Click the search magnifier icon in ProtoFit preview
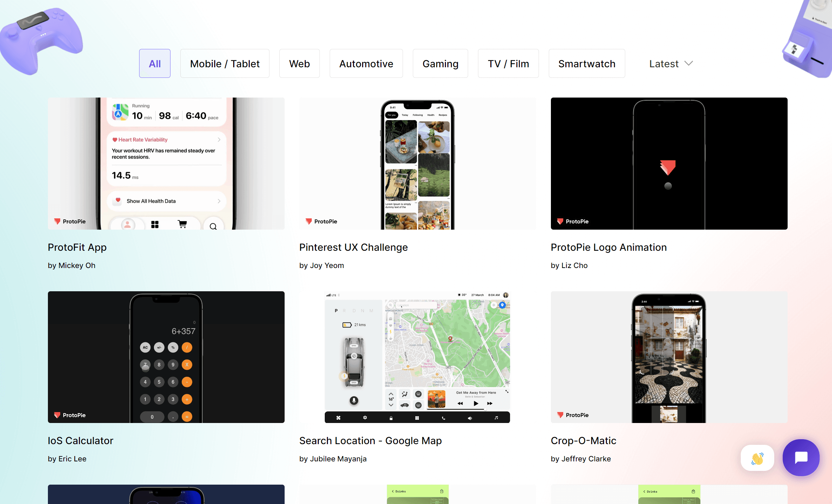Viewport: 832px width, 504px height. click(213, 226)
